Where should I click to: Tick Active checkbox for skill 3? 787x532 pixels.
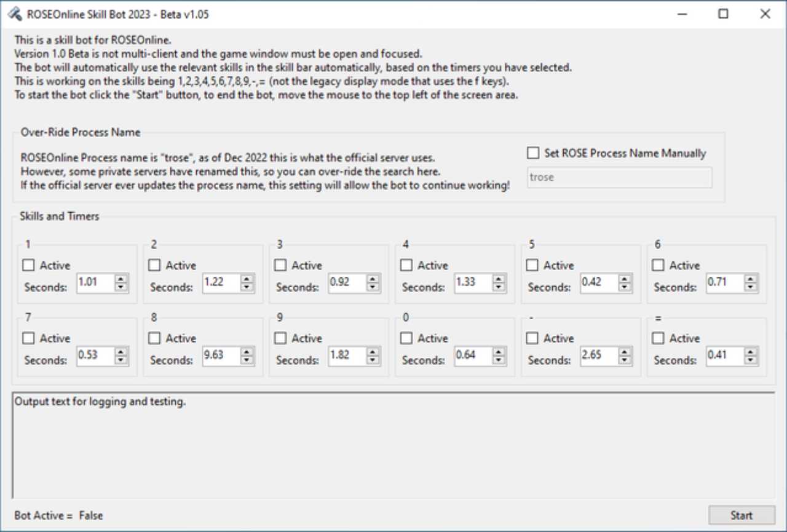pyautogui.click(x=280, y=265)
